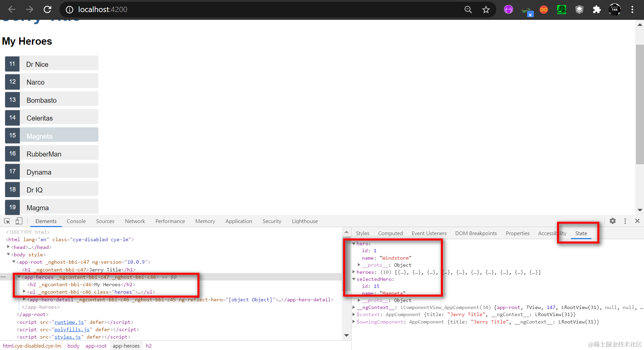
Task: Click the ellipsis beside the app-heroes node
Action: [x=3, y=277]
